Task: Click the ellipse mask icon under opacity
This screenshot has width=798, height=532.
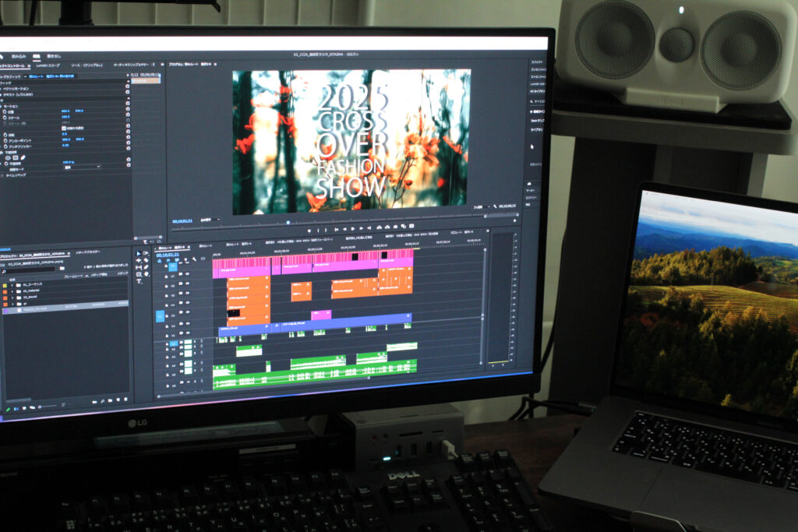Action: click(x=7, y=157)
